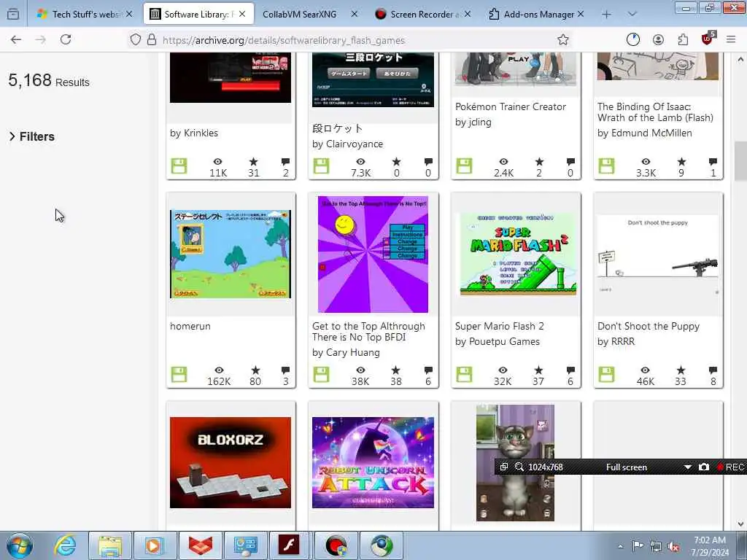747x560 pixels.
Task: Expand the Filters section
Action: point(32,136)
